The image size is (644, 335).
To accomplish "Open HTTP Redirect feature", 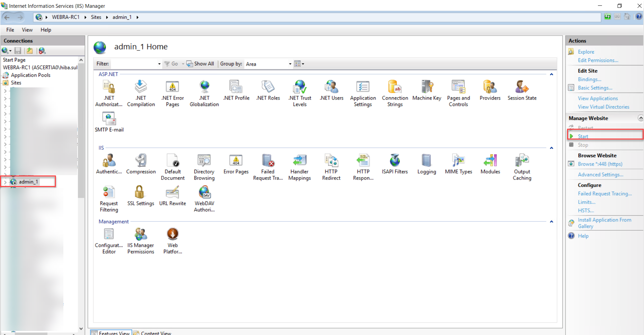I will click(x=331, y=167).
